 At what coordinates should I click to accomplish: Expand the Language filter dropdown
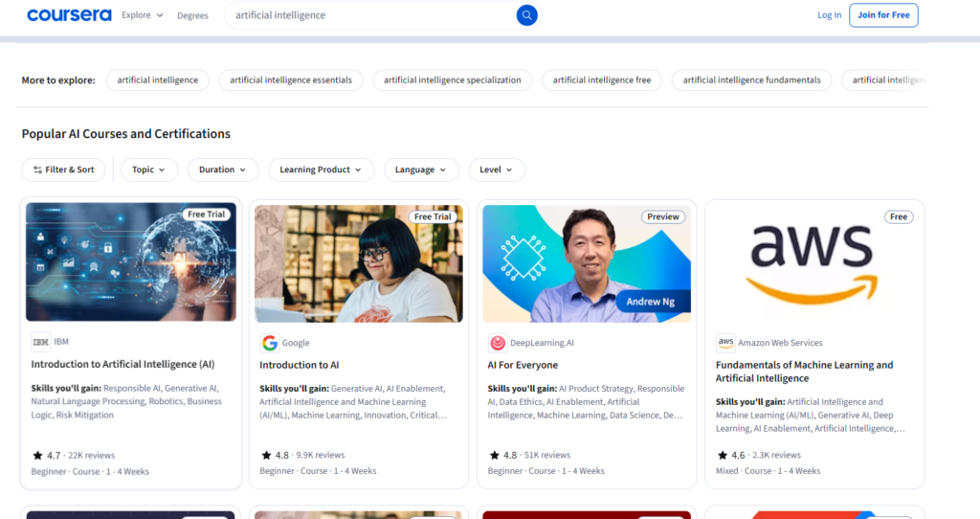(x=421, y=169)
